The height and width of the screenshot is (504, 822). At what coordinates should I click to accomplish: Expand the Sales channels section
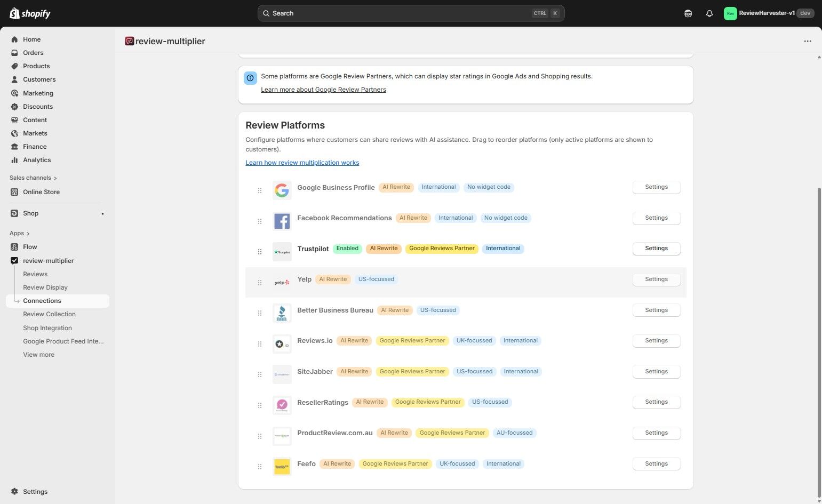(33, 178)
